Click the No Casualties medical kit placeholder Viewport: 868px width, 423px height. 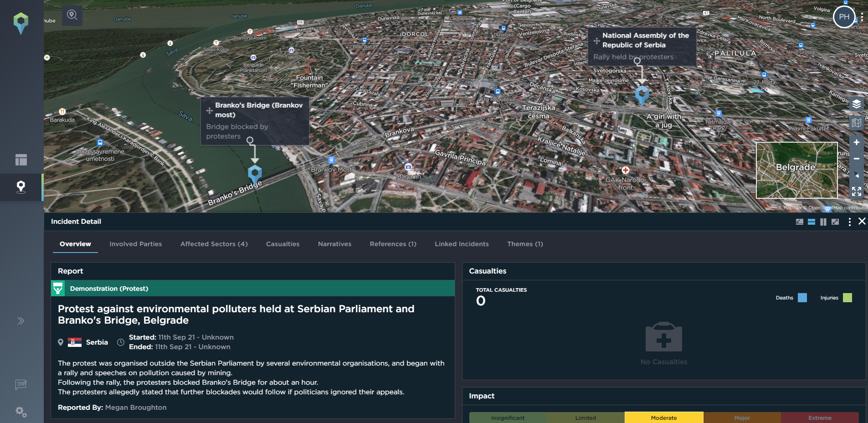point(664,337)
